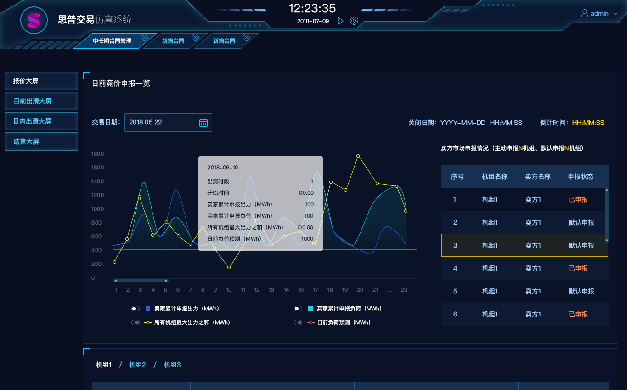Select table row 2 with 默认申报 status
This screenshot has height=390, width=627.
pyautogui.click(x=523, y=222)
